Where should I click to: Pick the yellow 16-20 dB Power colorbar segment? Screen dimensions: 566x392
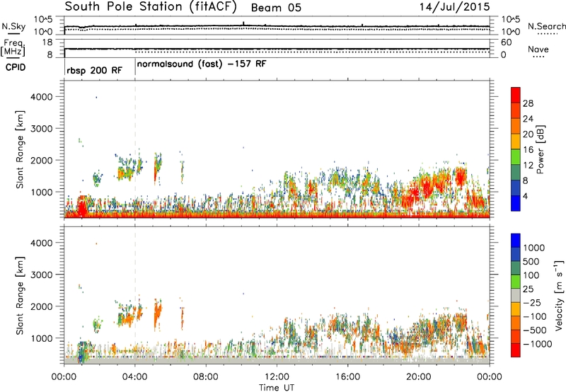pos(516,141)
